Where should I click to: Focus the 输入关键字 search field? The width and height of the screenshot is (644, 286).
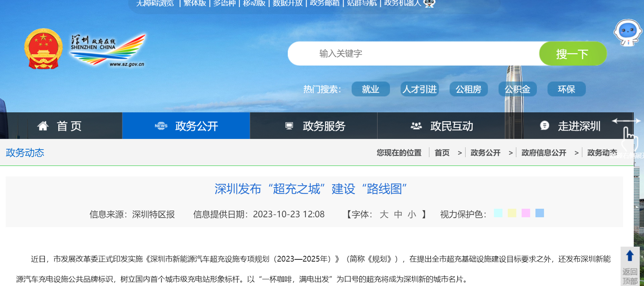[x=413, y=54]
